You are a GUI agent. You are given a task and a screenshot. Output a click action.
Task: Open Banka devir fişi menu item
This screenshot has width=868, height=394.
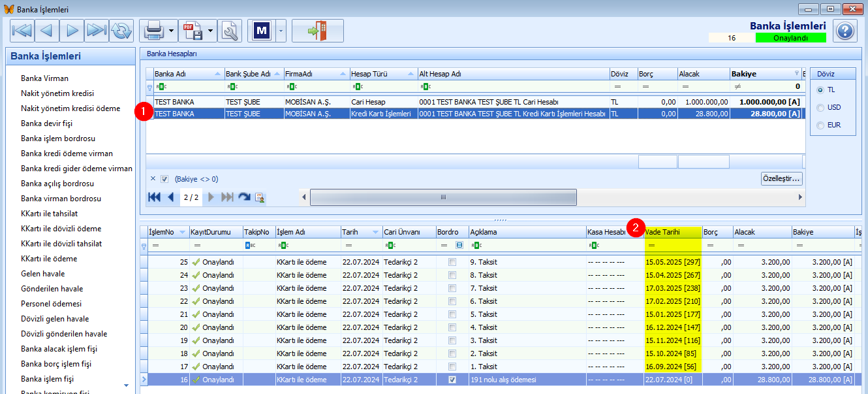46,123
